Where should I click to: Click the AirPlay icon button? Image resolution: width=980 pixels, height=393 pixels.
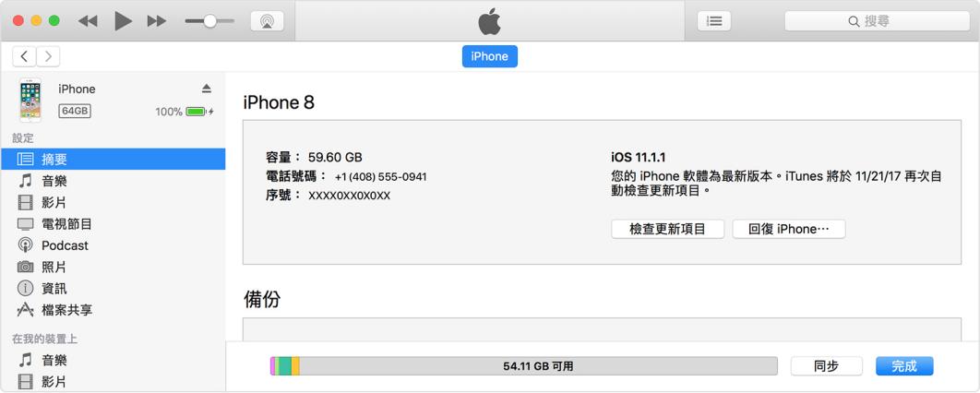(267, 21)
